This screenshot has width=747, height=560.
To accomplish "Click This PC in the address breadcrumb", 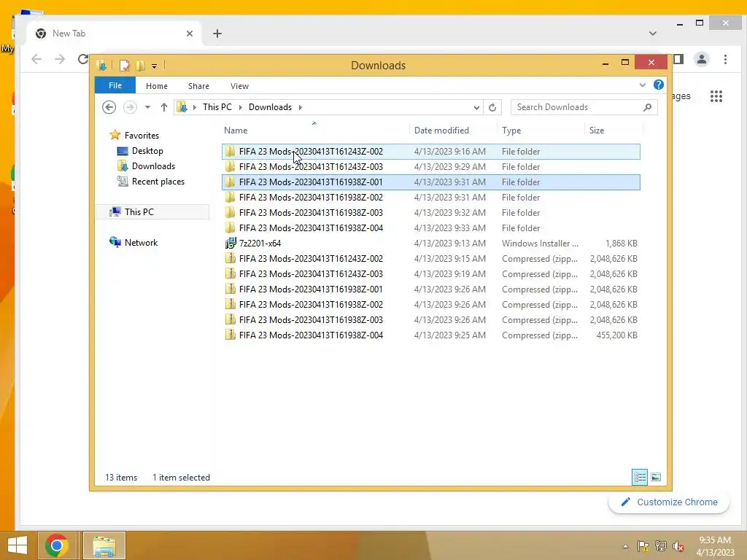I will point(217,107).
